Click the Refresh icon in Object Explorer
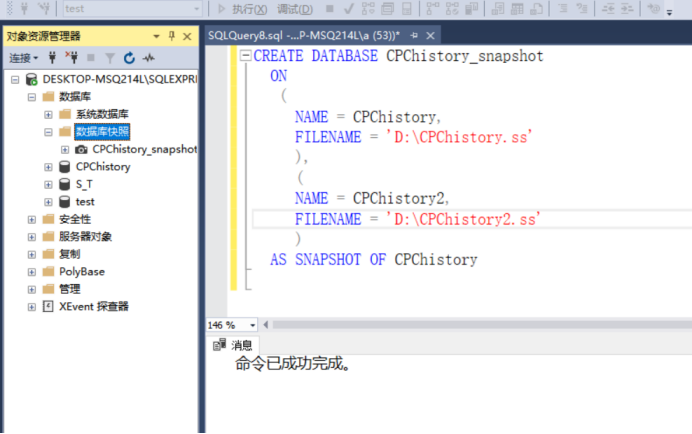This screenshot has height=434, width=692. pyautogui.click(x=129, y=58)
